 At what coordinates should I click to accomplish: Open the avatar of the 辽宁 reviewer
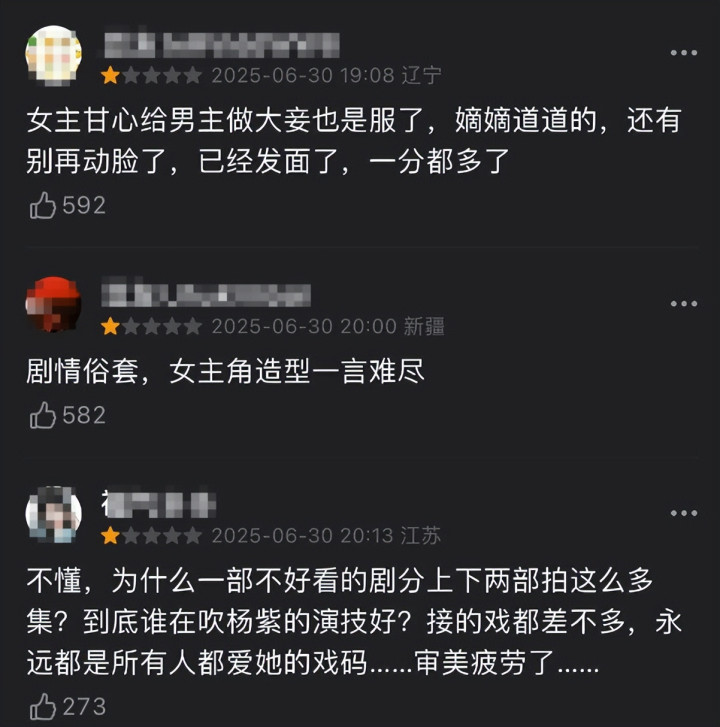coord(53,55)
